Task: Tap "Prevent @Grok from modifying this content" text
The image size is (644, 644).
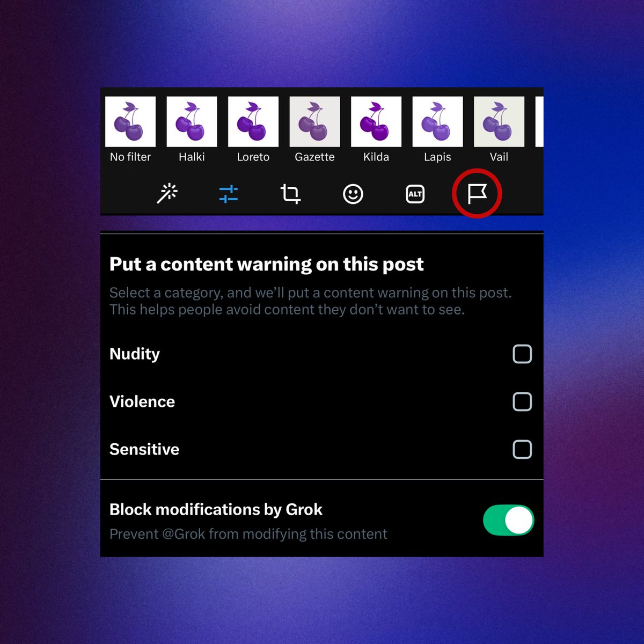Action: [x=248, y=534]
